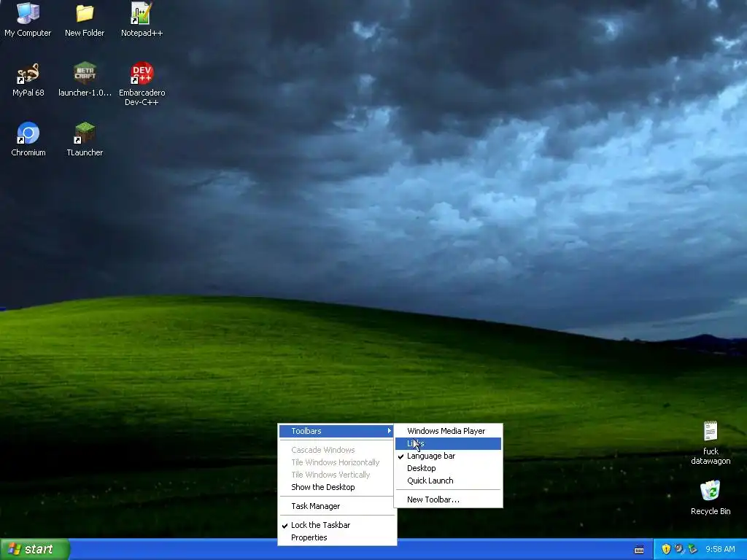Screen dimensions: 747x560
Task: Select the MyPal 68 browser shortcut
Action: (x=28, y=79)
